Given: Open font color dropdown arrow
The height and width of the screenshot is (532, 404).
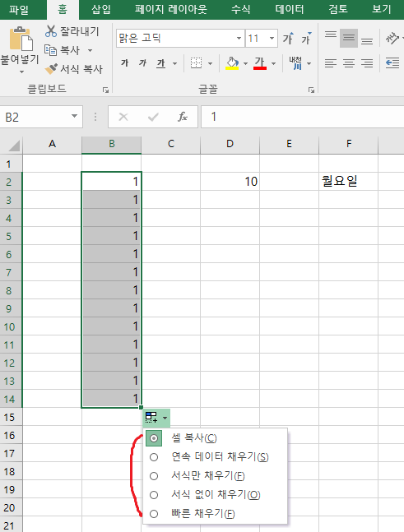Looking at the screenshot, I should click(274, 63).
